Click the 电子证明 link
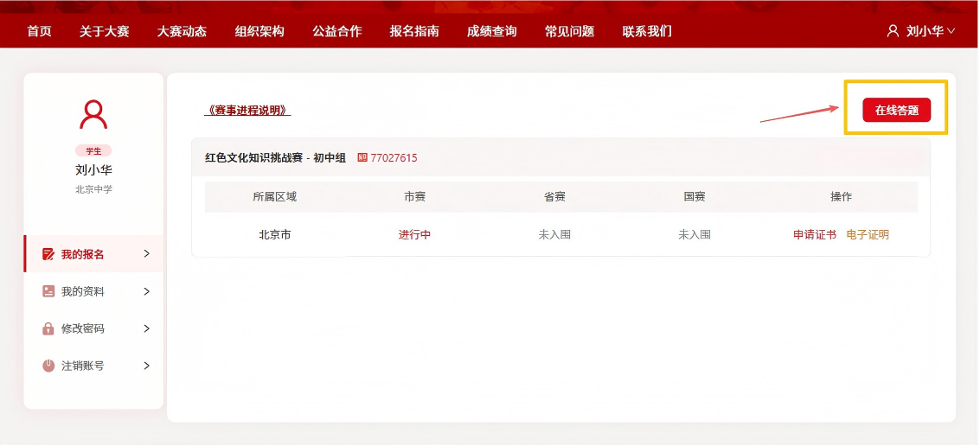The width and height of the screenshot is (980, 446). (868, 235)
